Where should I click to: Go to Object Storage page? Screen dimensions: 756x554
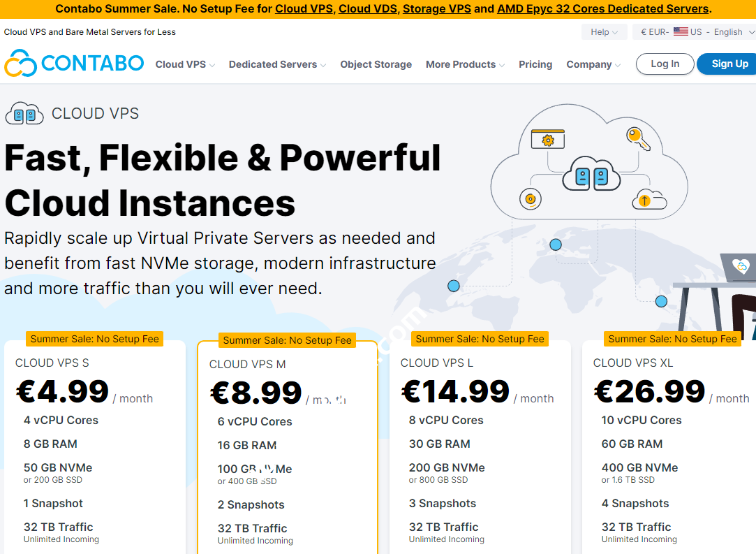click(x=376, y=64)
